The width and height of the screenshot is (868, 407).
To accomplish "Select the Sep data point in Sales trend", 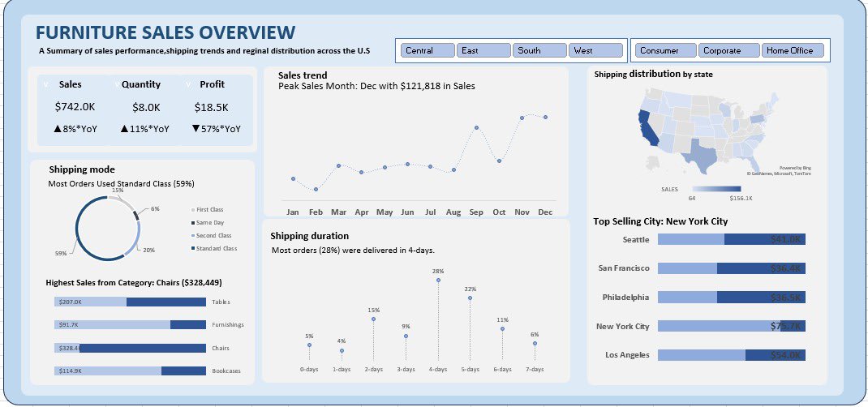I will (x=476, y=128).
